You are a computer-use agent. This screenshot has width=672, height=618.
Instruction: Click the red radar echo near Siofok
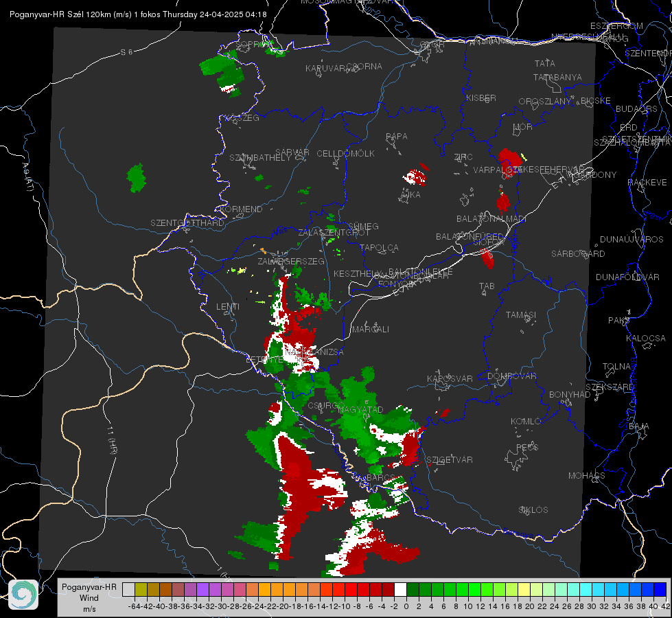tap(487, 259)
